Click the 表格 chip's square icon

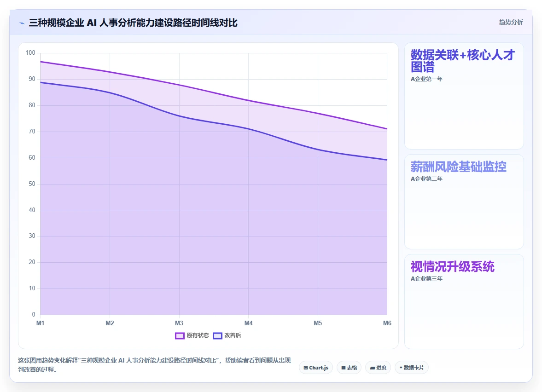(343, 368)
